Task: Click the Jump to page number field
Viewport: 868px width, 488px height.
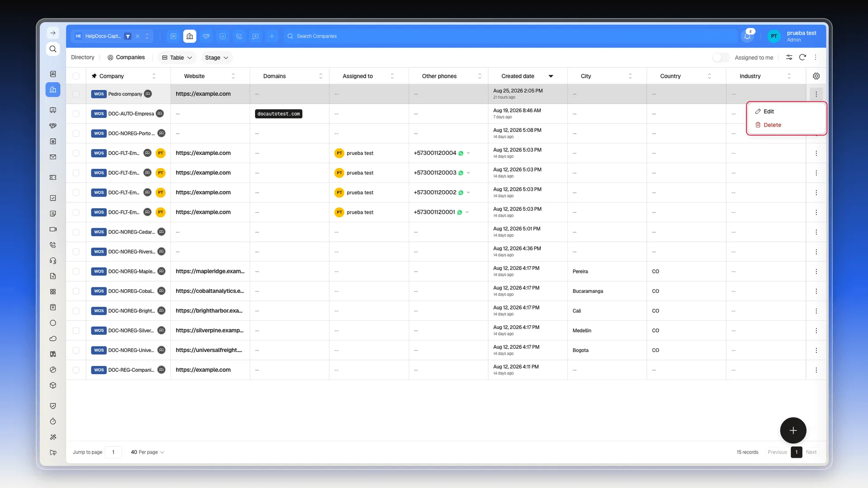Action: coord(113,452)
